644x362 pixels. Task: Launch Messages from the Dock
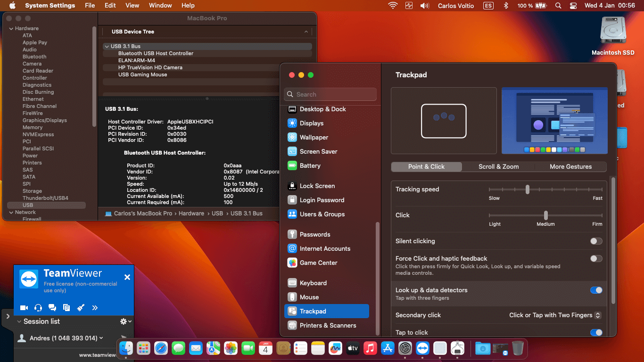pos(178,348)
